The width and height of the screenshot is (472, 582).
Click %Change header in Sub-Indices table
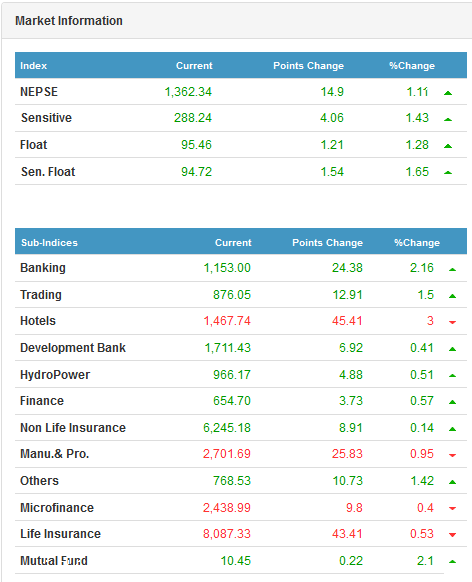417,243
